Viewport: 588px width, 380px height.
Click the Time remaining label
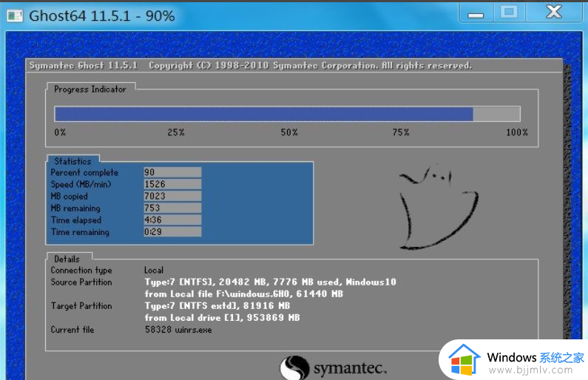(81, 232)
